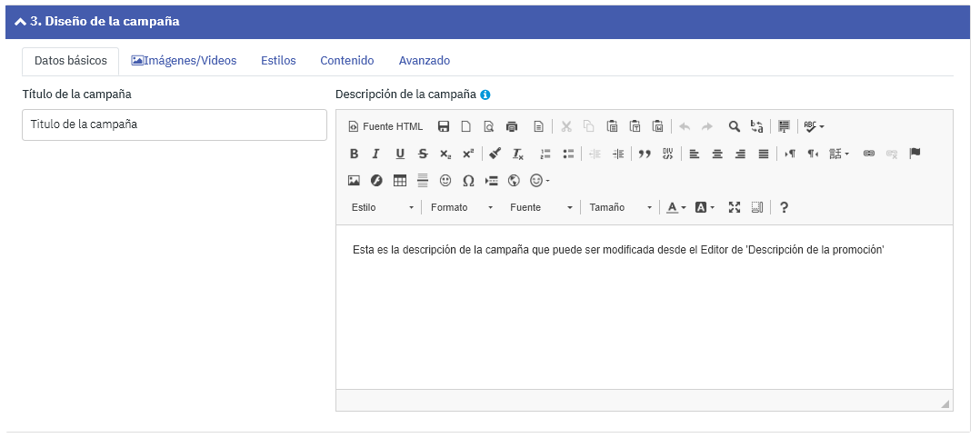Toggle Underline text formatting
The height and width of the screenshot is (438, 980).
[399, 154]
